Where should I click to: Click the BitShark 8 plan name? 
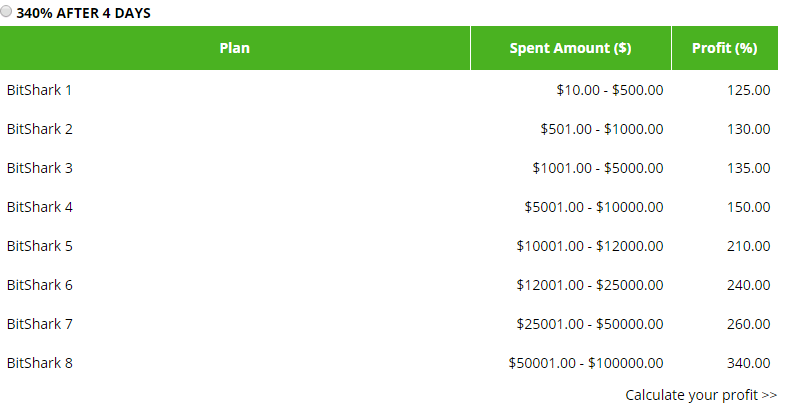40,363
